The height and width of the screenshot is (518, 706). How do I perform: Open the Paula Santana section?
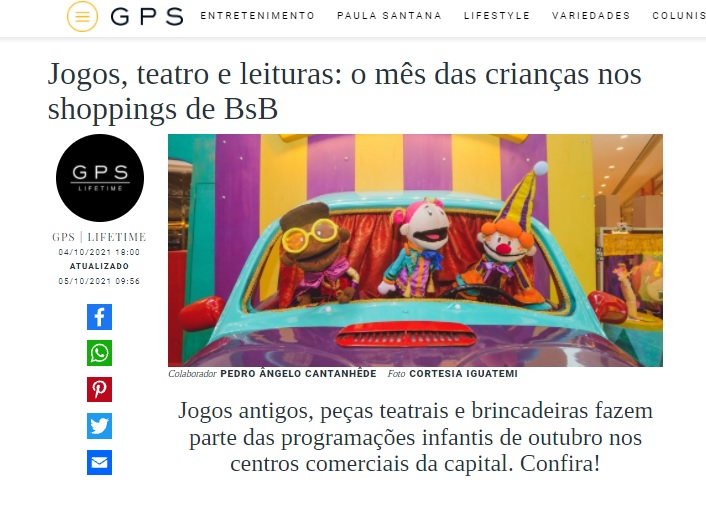tap(389, 16)
